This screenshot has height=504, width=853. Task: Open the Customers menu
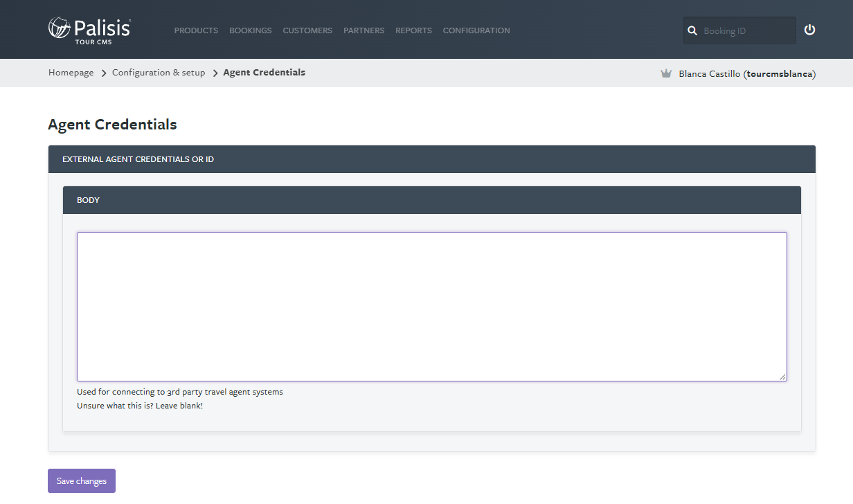pos(307,30)
